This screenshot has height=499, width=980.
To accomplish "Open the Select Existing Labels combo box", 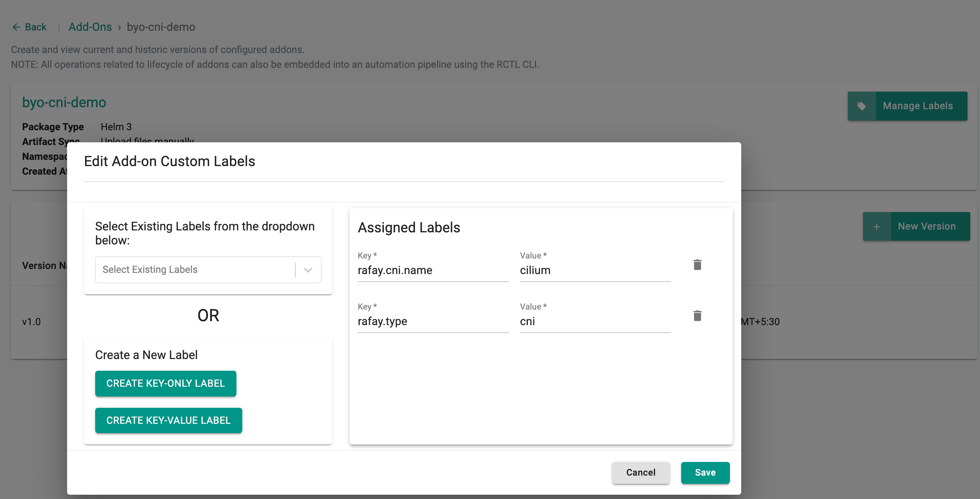I will point(195,270).
